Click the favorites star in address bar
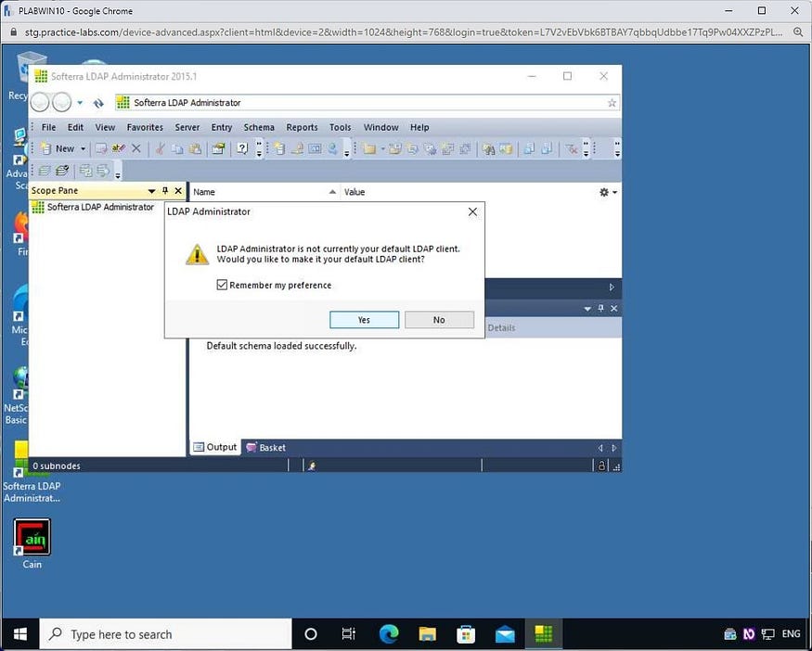 (x=612, y=102)
